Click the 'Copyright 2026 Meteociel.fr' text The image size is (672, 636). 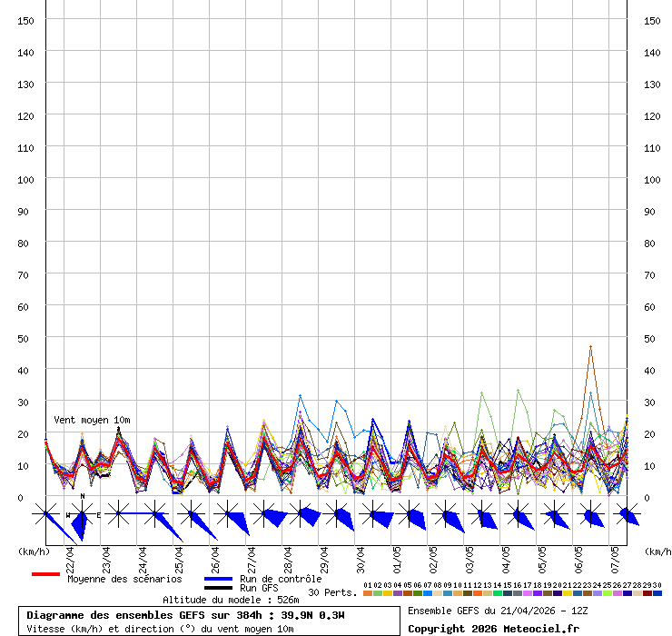tap(493, 629)
